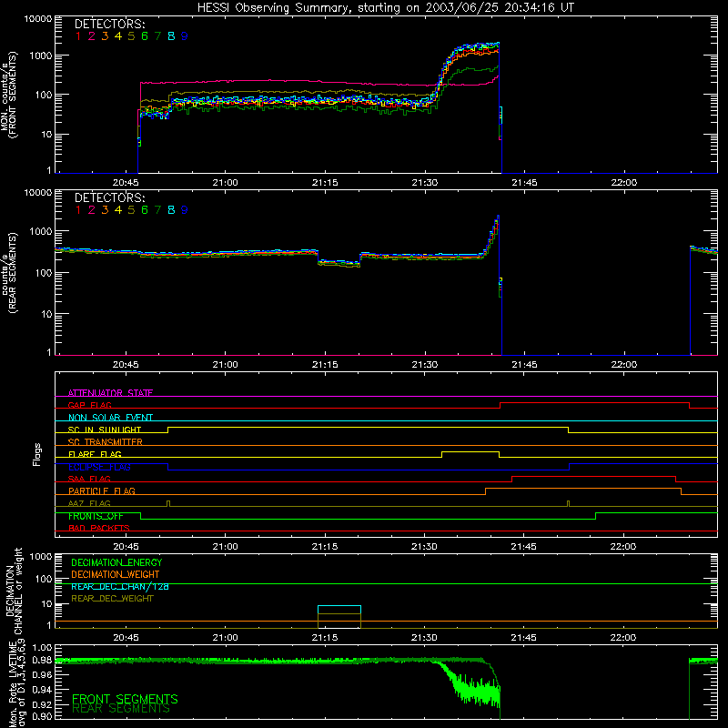The height and width of the screenshot is (728, 728).
Task: Click the raised SAA_FLAG segment on its trace
Action: click(594, 477)
